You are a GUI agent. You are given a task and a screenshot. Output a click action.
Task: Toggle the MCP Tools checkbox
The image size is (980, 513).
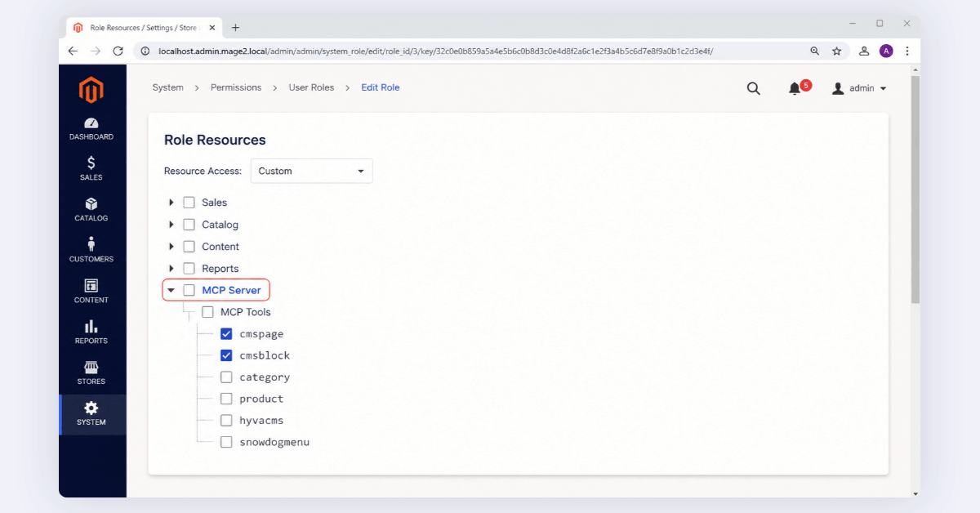pyautogui.click(x=207, y=312)
